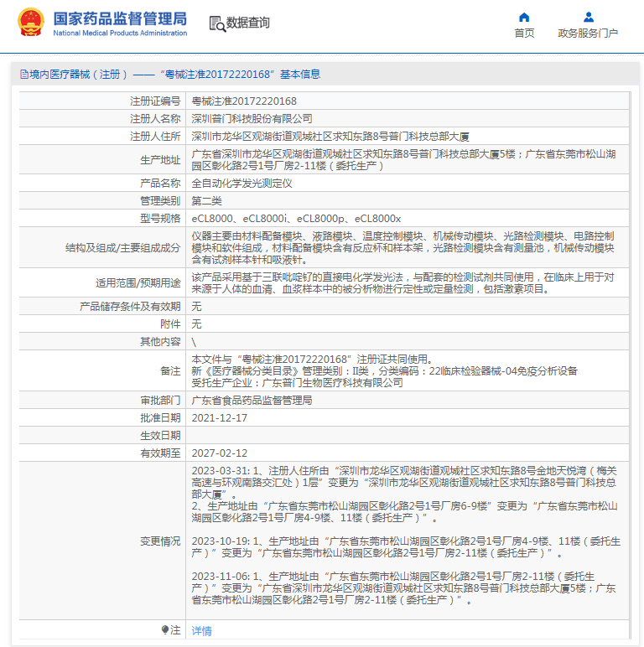Click the 适用范围/预期用途 label

pyautogui.click(x=138, y=283)
